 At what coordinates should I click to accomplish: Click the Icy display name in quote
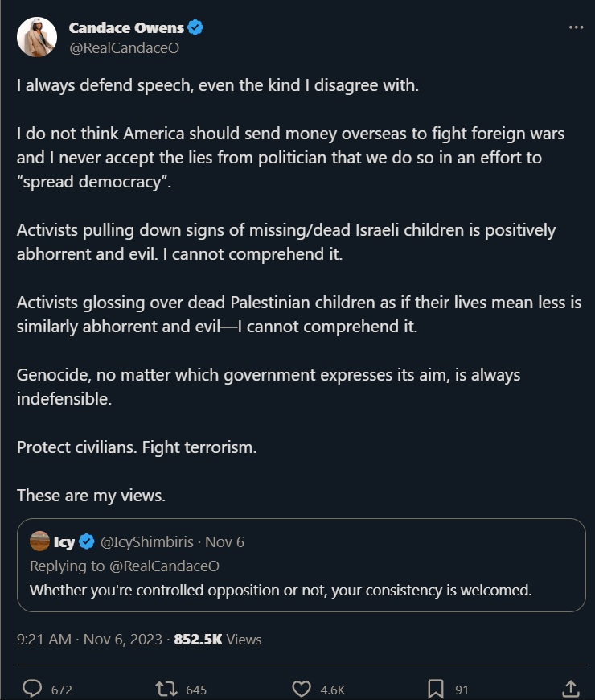tap(64, 542)
